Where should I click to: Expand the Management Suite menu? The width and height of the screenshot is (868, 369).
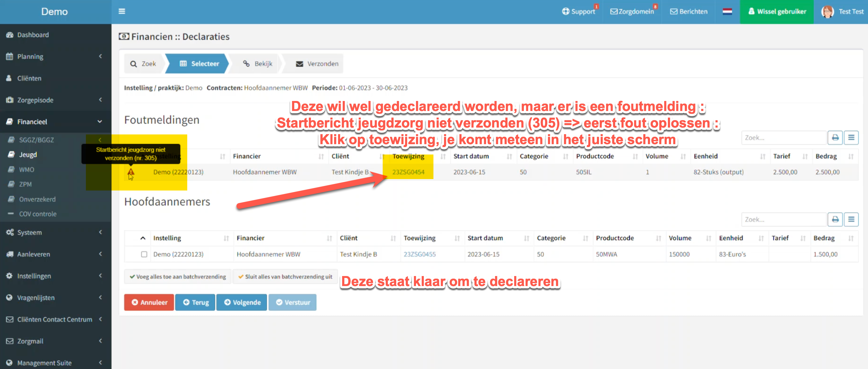(x=56, y=363)
